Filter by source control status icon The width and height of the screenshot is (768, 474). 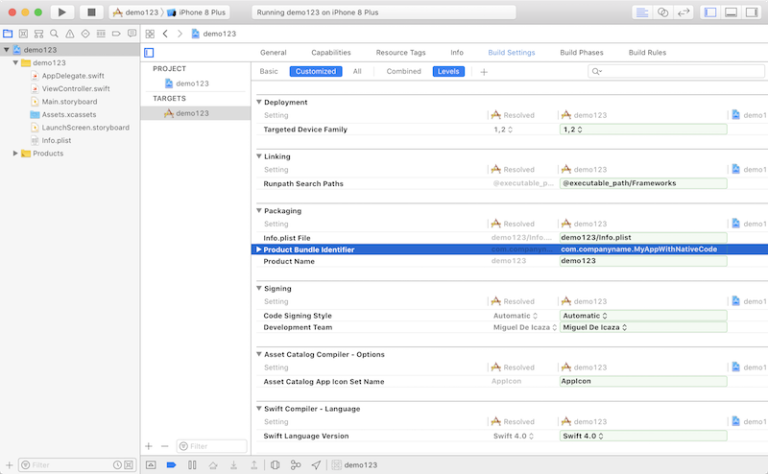(128, 465)
